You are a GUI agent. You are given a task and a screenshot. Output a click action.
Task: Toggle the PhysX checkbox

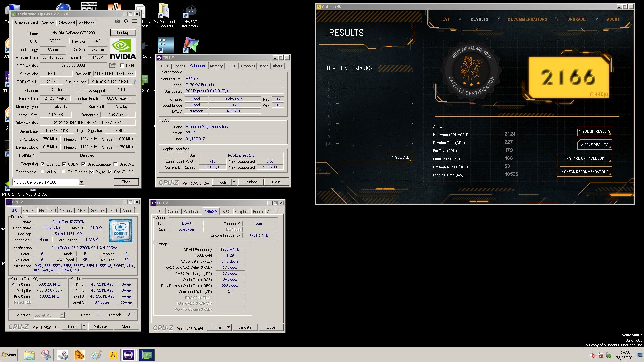[x=91, y=172]
